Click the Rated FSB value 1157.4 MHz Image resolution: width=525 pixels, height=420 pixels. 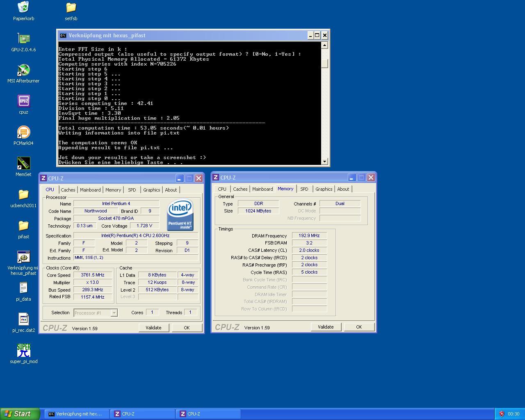(x=93, y=297)
